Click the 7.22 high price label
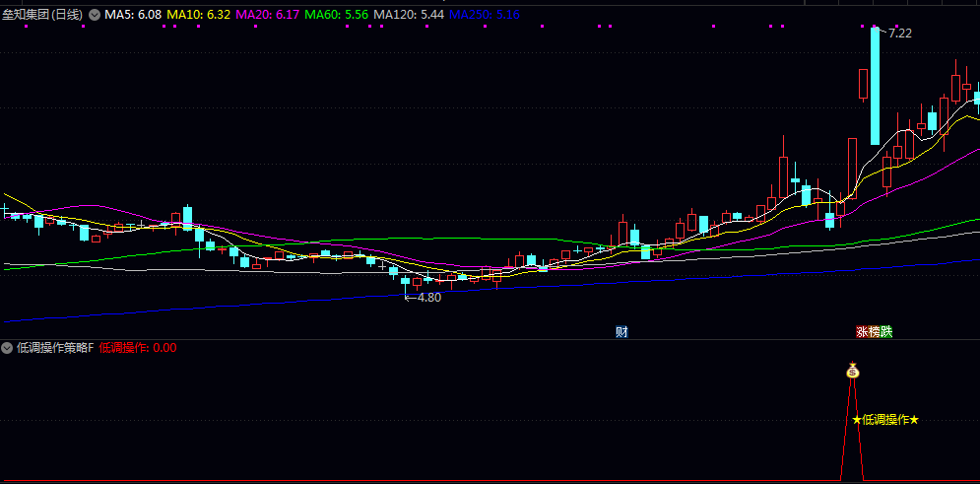Viewport: 980px width, 484px height. click(899, 33)
